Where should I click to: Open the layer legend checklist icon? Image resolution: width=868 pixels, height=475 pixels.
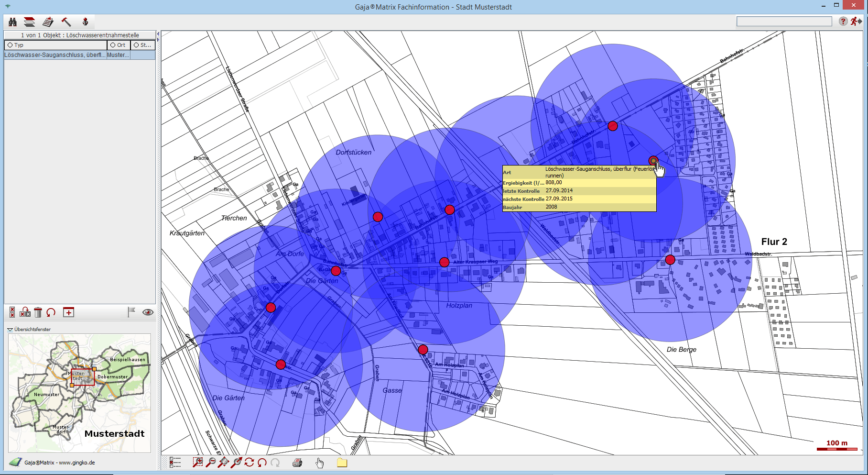(175, 462)
